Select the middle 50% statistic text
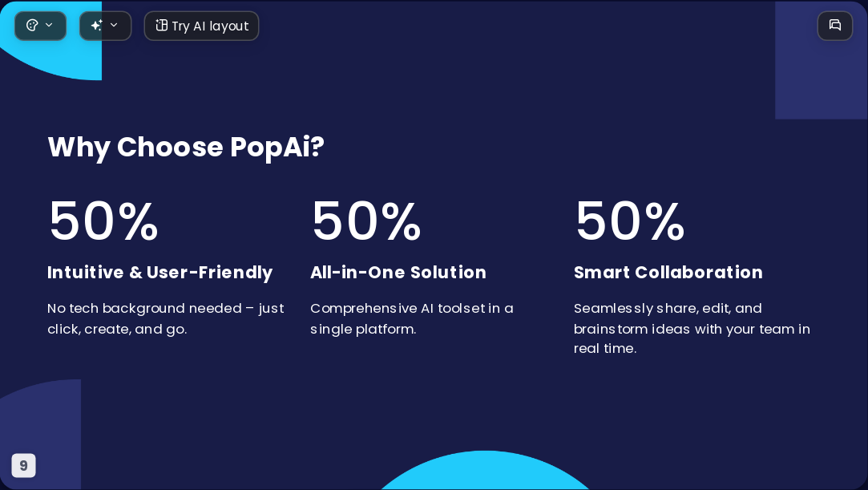 click(366, 221)
